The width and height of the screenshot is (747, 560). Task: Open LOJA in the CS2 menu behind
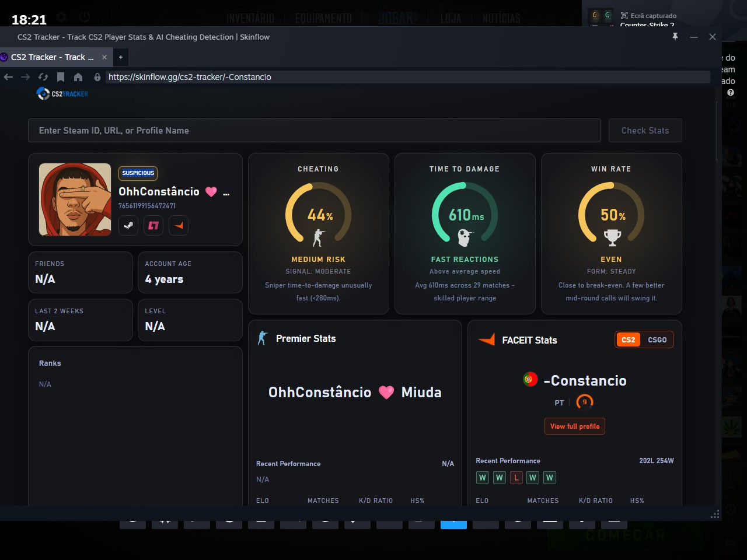tap(451, 18)
